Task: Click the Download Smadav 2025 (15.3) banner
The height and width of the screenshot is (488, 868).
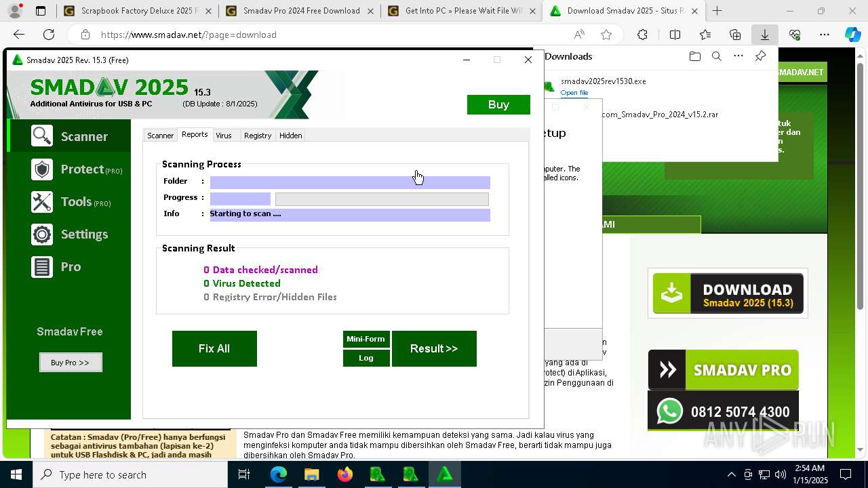Action: [x=728, y=293]
